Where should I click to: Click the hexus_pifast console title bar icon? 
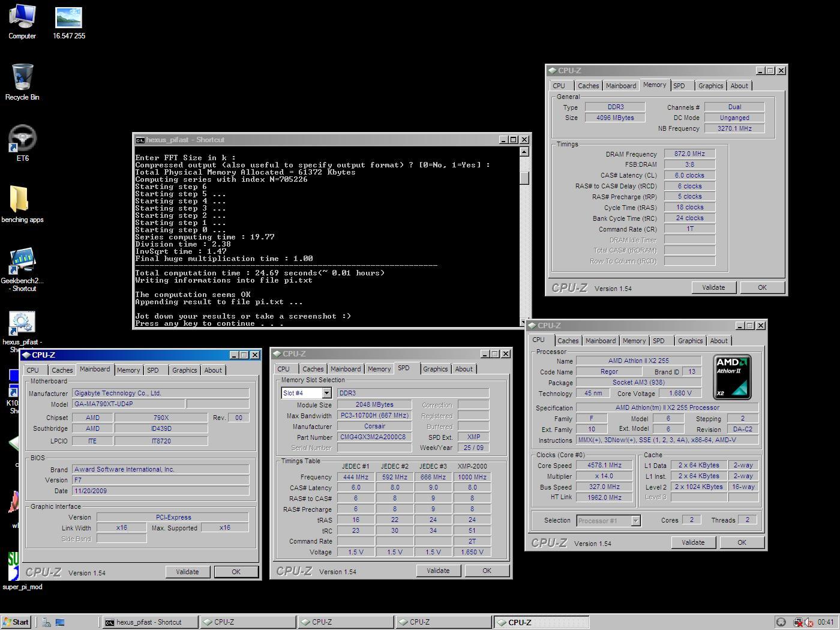140,140
